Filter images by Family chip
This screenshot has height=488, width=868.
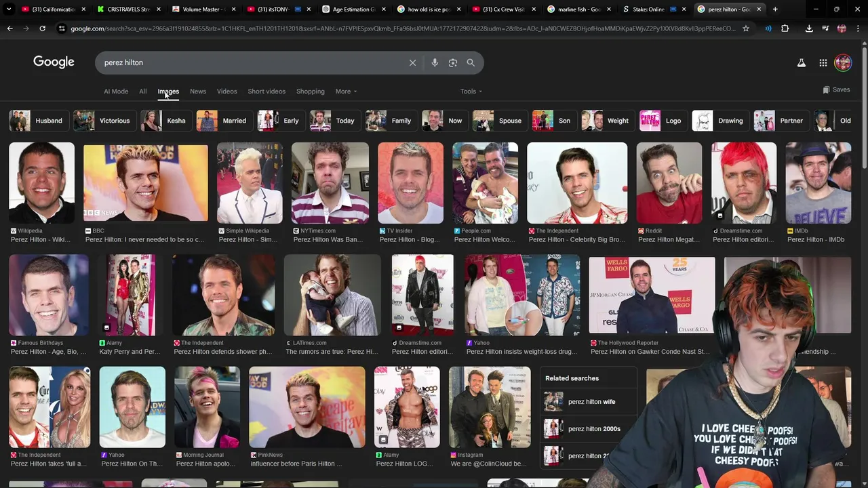coord(391,121)
